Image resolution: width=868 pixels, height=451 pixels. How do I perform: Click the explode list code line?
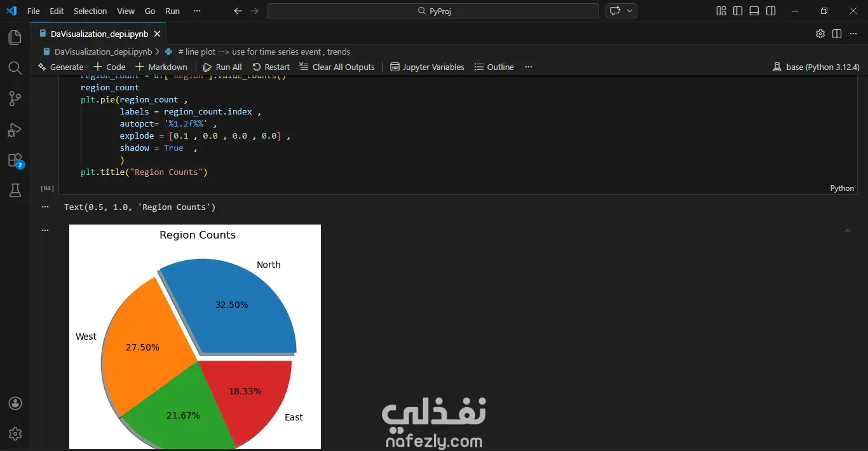tap(205, 135)
